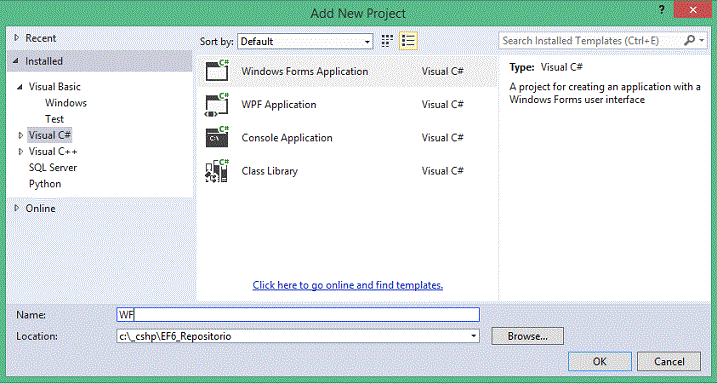Image resolution: width=717 pixels, height=384 pixels.
Task: Select Python in the templates tree
Action: [x=45, y=184]
